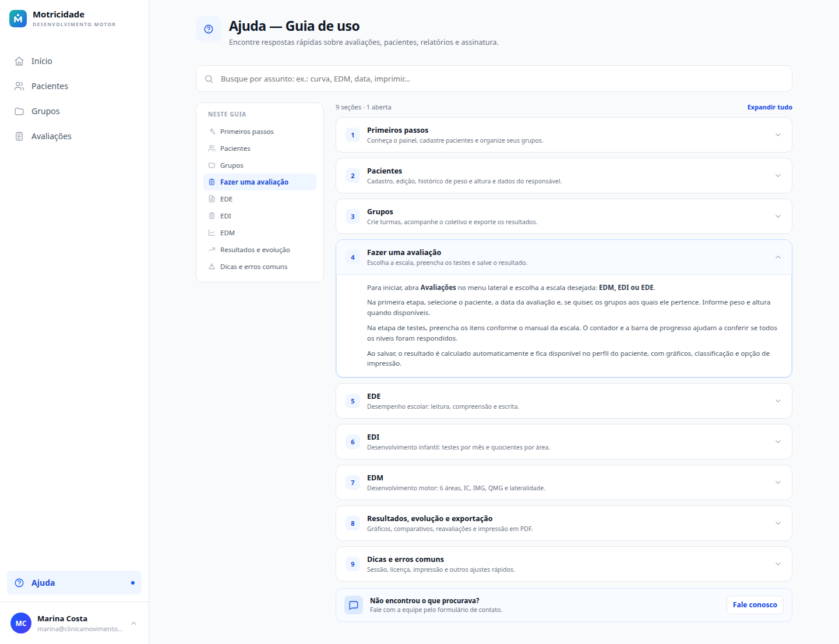Jump to EDM in the guide index

260,233
